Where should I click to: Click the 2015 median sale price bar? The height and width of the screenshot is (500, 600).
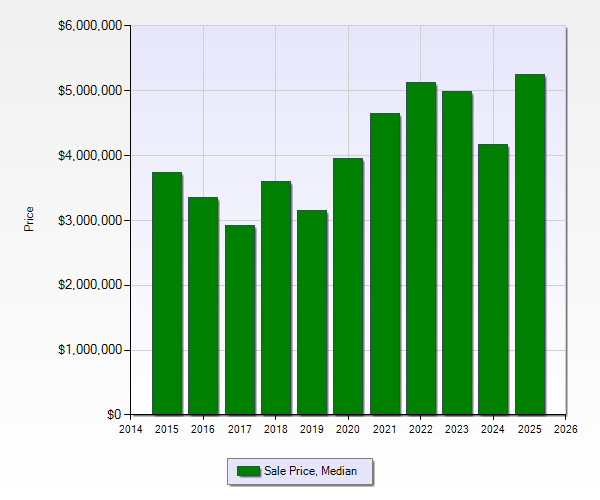167,293
